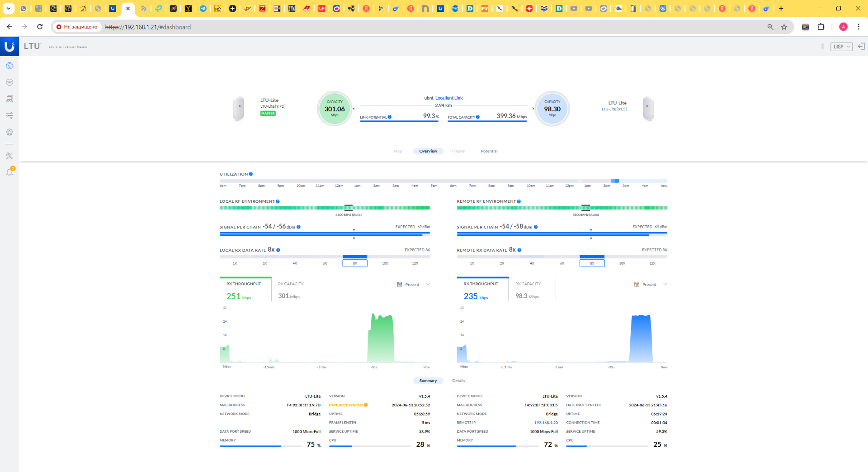Open the dashboard sidebar icon
This screenshot has width=868, height=472.
click(9, 66)
